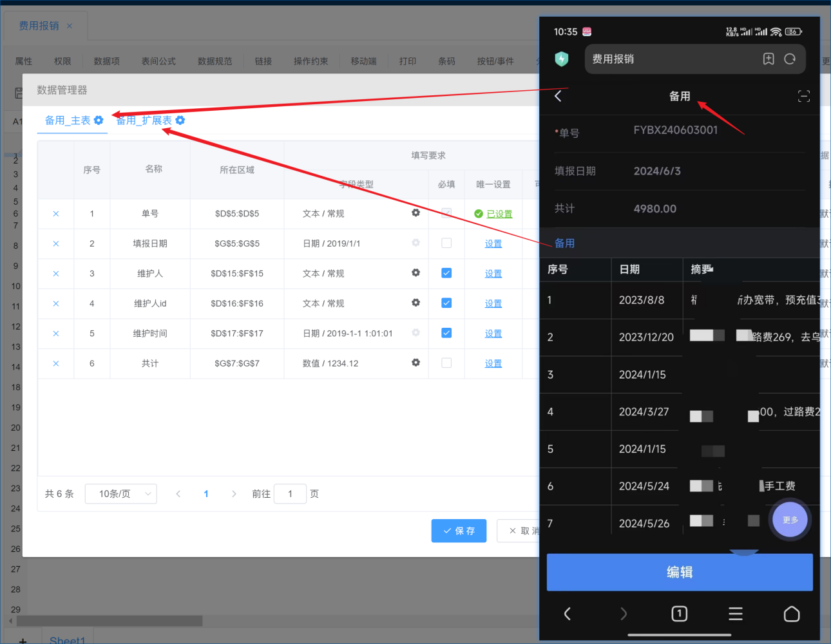Click 已设置 unique link for 单号
This screenshot has height=644, width=831.
pos(499,214)
